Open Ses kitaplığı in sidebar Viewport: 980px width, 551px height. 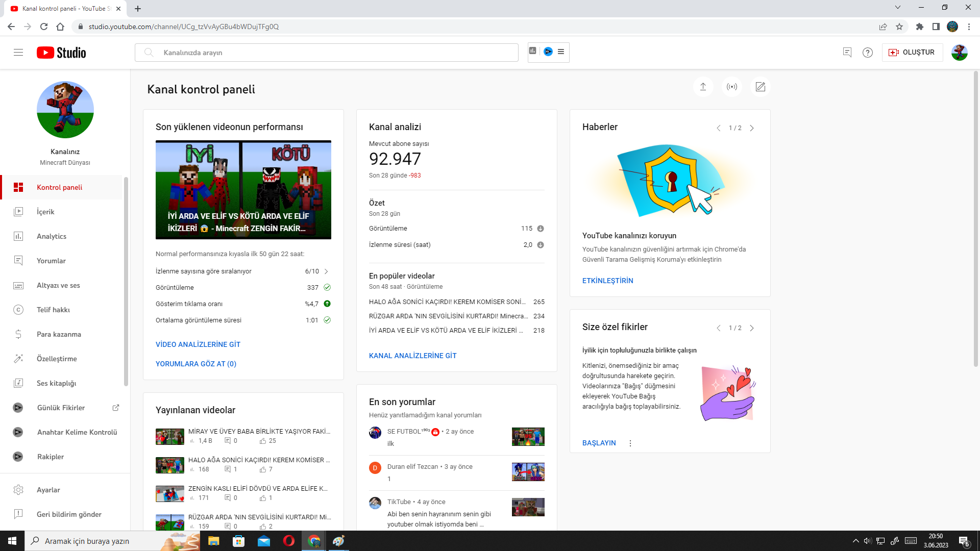(x=62, y=383)
